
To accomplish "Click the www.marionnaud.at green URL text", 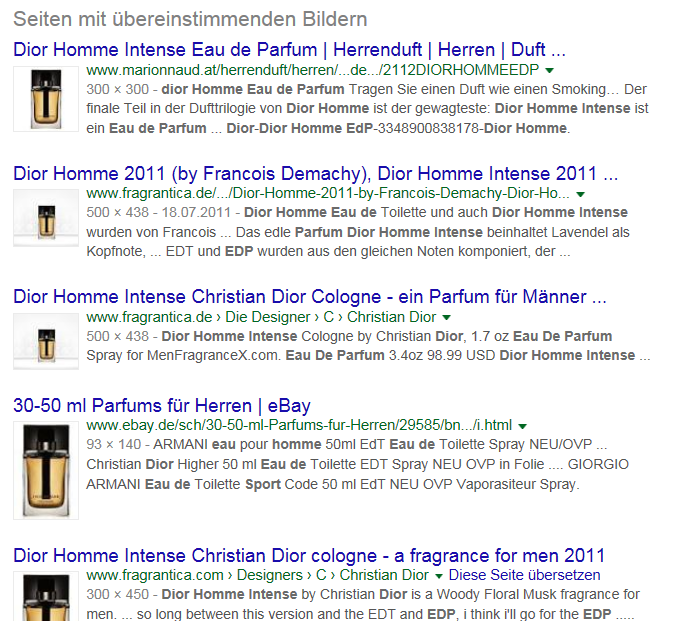I will 312,70.
